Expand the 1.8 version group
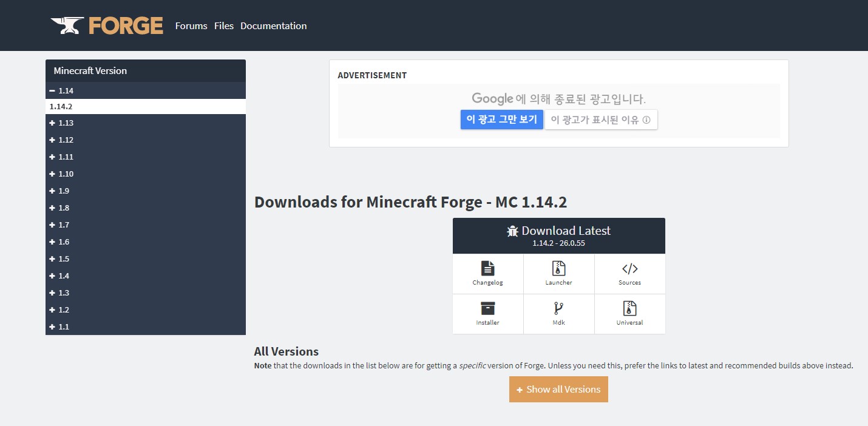Screen dimensions: 868x426 tap(146, 208)
